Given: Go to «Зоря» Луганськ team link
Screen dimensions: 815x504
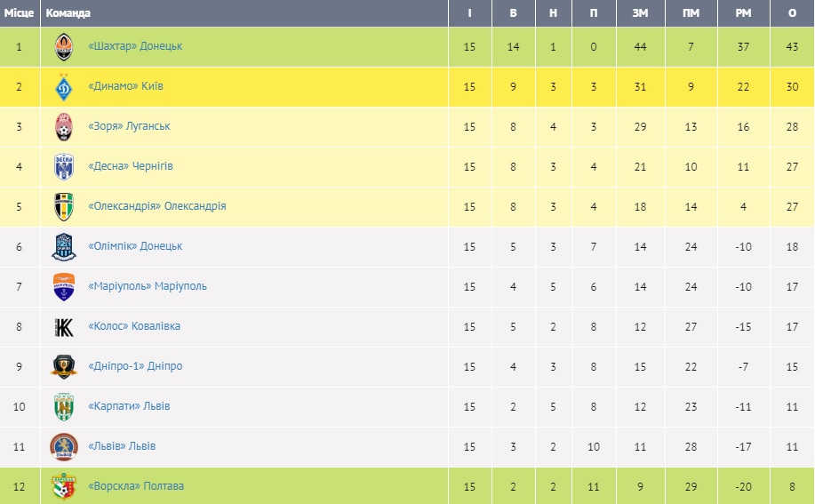Looking at the screenshot, I should coord(129,126).
